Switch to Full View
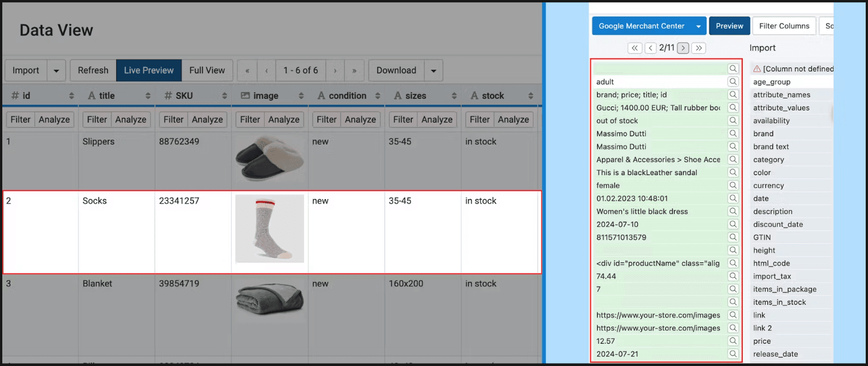Image resolution: width=868 pixels, height=366 pixels. coord(207,70)
